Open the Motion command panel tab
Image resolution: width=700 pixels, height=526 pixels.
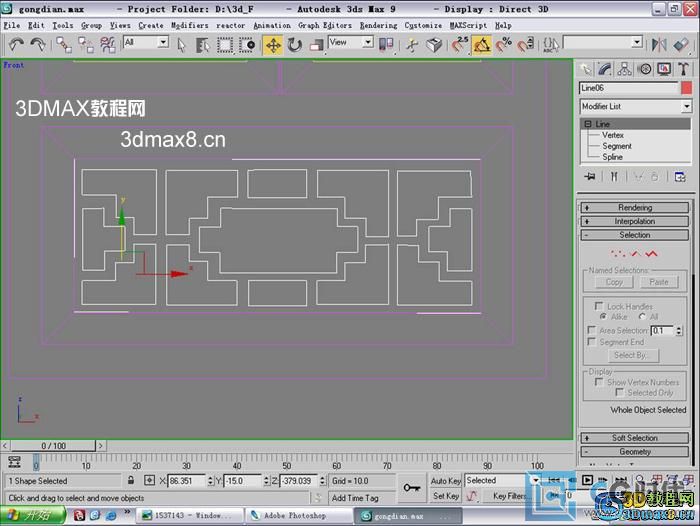(644, 69)
